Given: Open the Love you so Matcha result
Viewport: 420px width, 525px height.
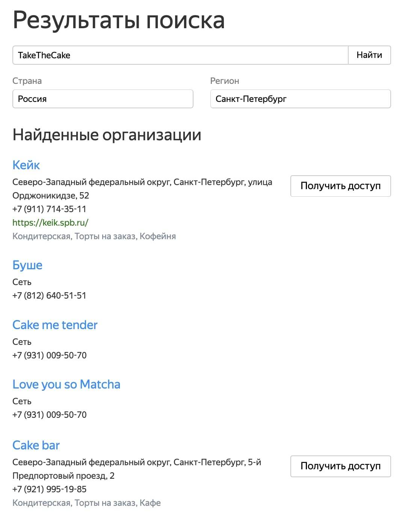Looking at the screenshot, I should pyautogui.click(x=66, y=384).
